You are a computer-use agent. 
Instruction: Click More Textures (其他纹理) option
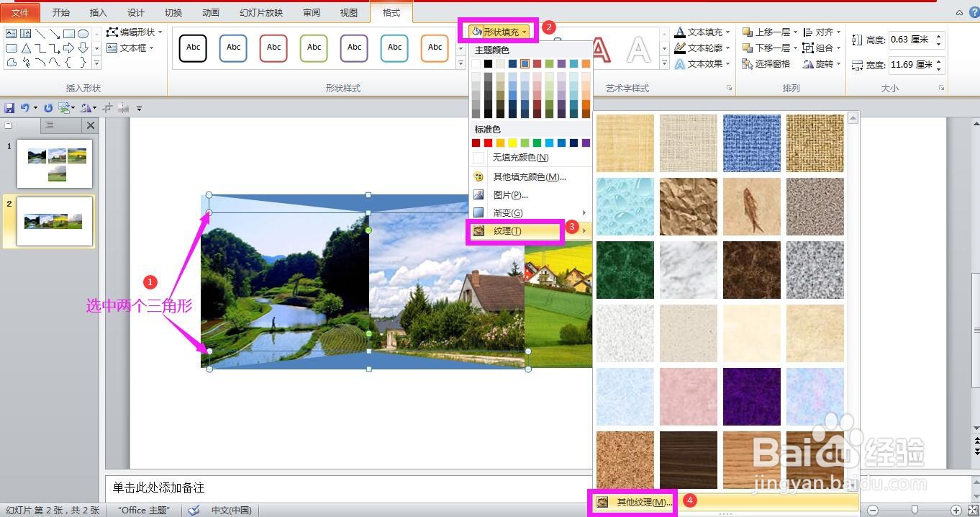(x=727, y=502)
